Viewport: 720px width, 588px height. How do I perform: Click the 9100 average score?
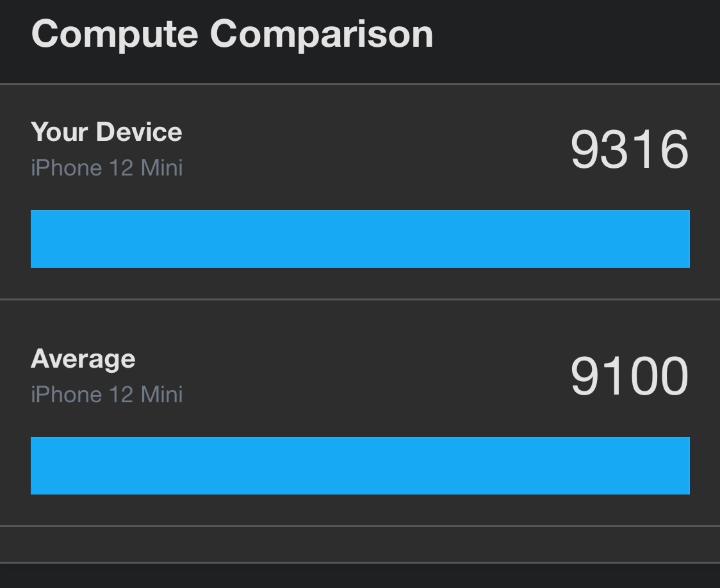[629, 377]
